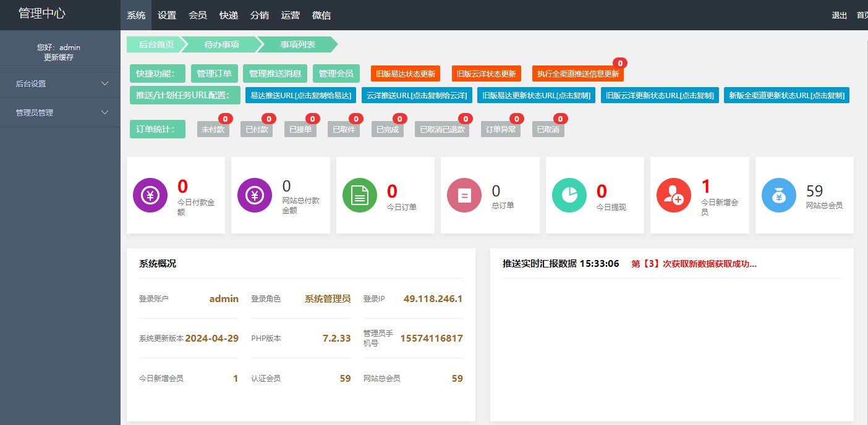
Task: Expand the 管理员管理 sidebar section
Action: click(x=60, y=112)
